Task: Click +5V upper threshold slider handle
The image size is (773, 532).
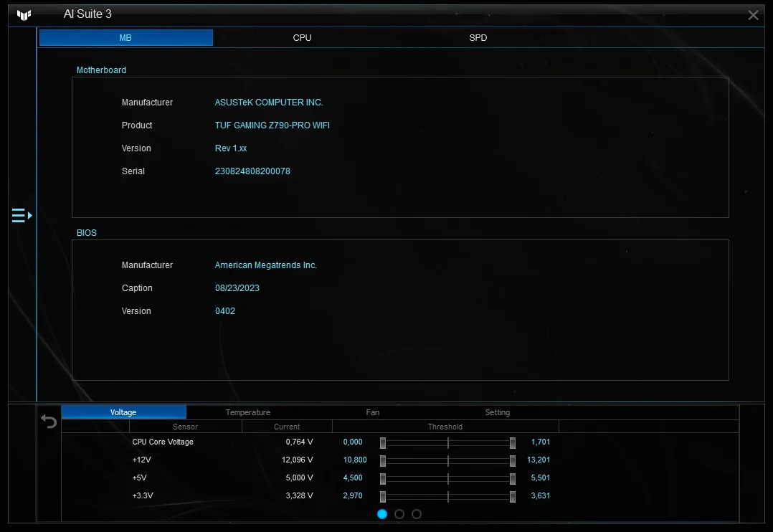Action: click(513, 478)
